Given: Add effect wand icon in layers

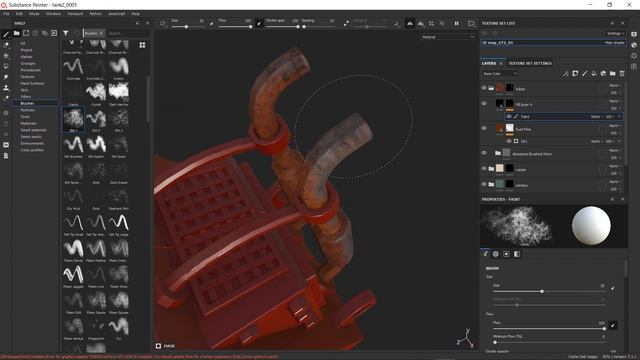Looking at the screenshot, I should point(566,73).
